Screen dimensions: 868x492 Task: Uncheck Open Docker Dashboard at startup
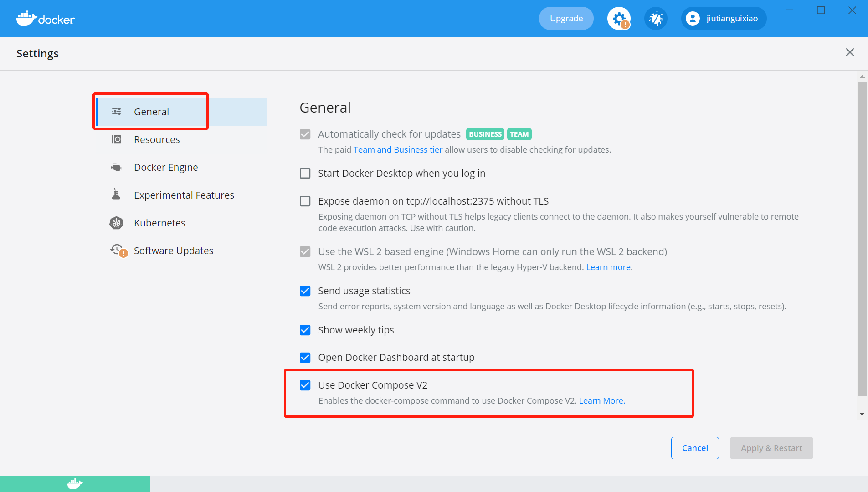(x=305, y=358)
